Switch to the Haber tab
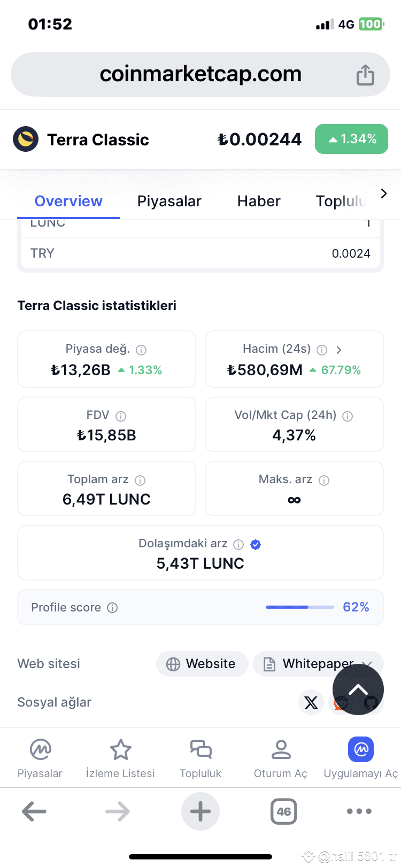The height and width of the screenshot is (868, 401). click(259, 201)
